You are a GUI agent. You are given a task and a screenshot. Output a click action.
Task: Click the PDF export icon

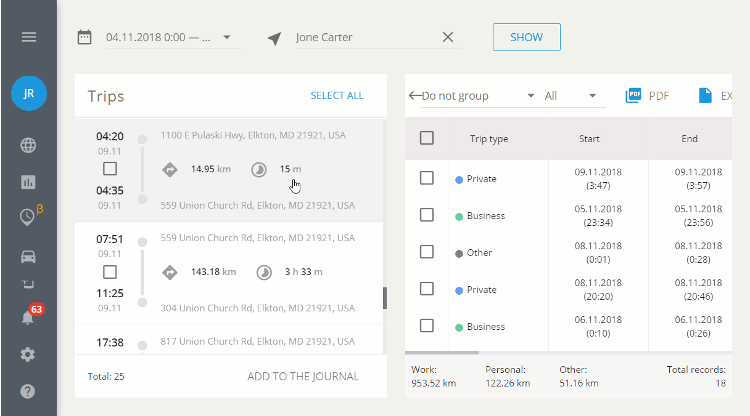633,95
